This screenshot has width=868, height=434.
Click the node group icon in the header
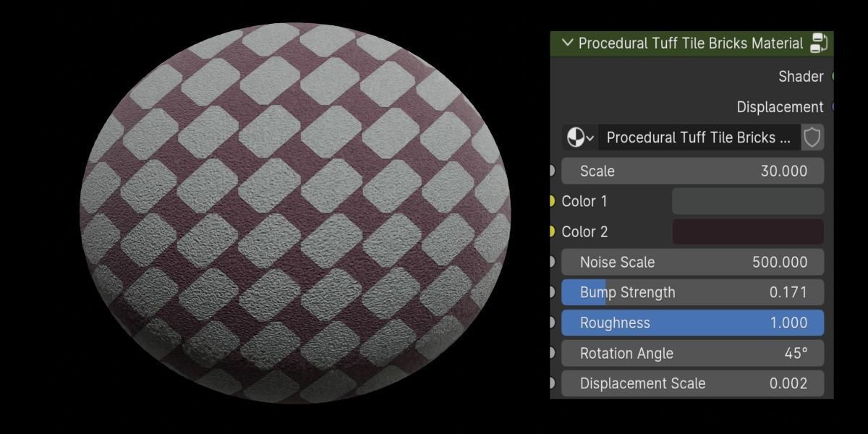818,43
